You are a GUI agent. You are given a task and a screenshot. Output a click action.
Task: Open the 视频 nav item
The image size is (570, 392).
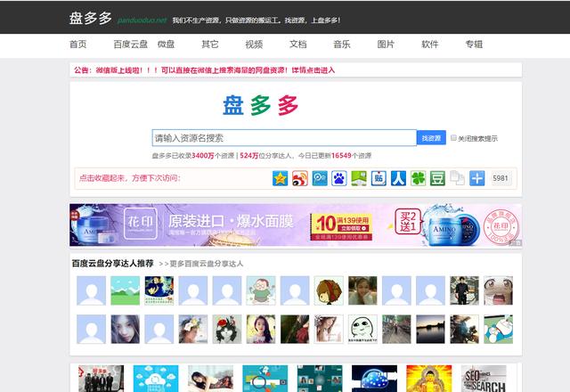(x=254, y=44)
